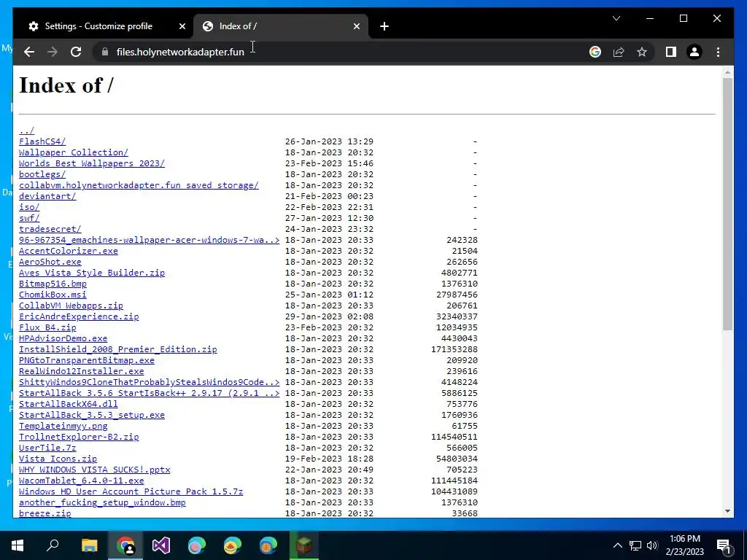
Task: Click the forward navigation arrow
Action: [53, 52]
